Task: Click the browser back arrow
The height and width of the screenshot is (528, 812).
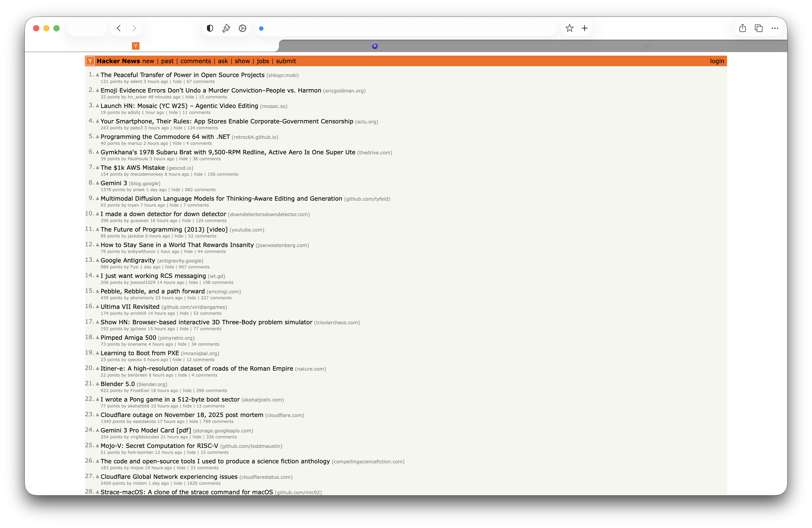Action: [x=118, y=28]
